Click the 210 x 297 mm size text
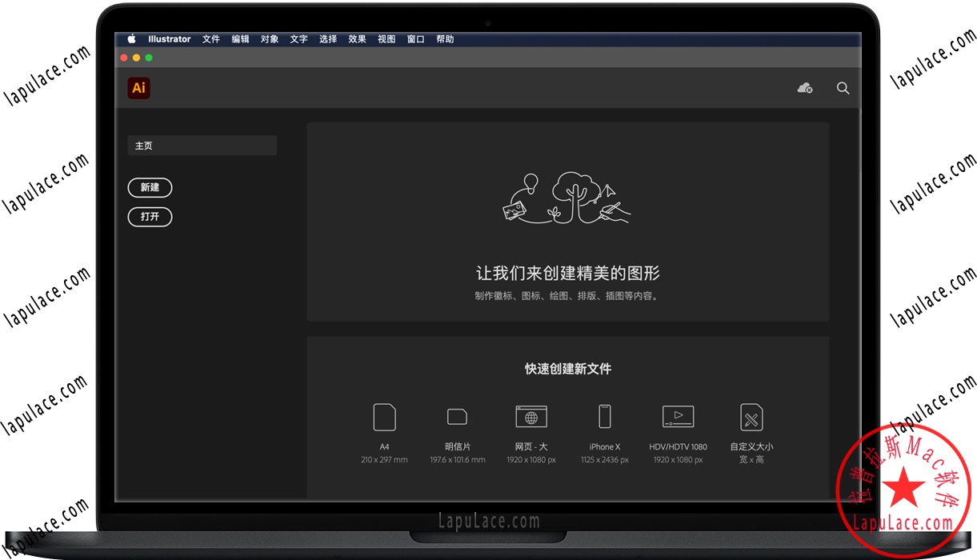This screenshot has height=560, width=977. click(x=384, y=460)
